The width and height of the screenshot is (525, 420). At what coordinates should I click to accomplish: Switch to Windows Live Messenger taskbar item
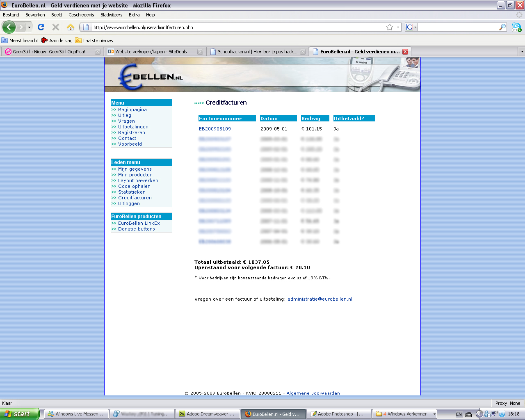coord(76,414)
